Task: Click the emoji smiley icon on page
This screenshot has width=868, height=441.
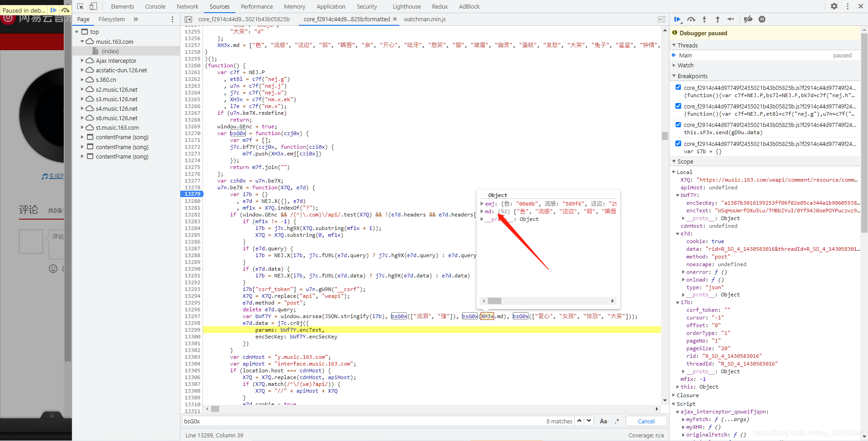Action: pyautogui.click(x=53, y=268)
